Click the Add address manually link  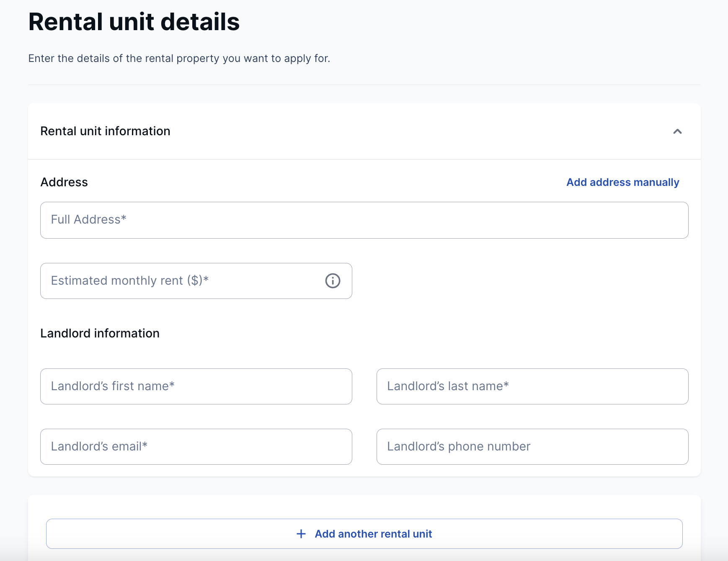click(622, 182)
